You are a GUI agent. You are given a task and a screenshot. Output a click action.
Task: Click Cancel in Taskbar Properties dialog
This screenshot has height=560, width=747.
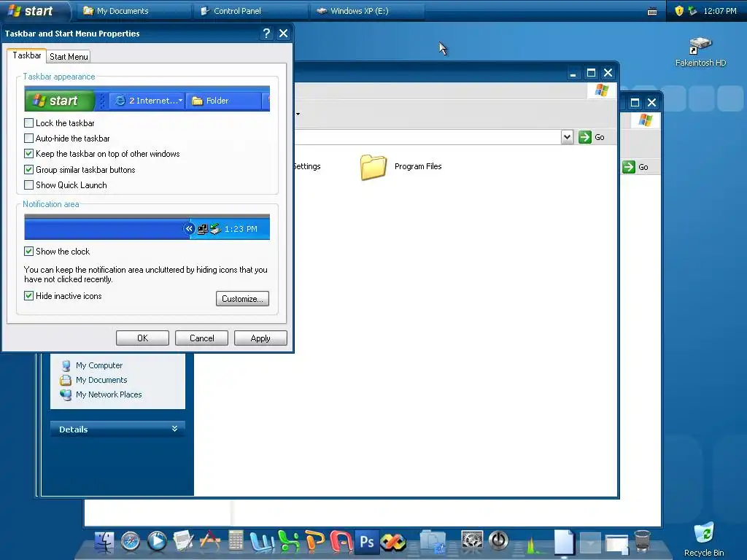(201, 338)
